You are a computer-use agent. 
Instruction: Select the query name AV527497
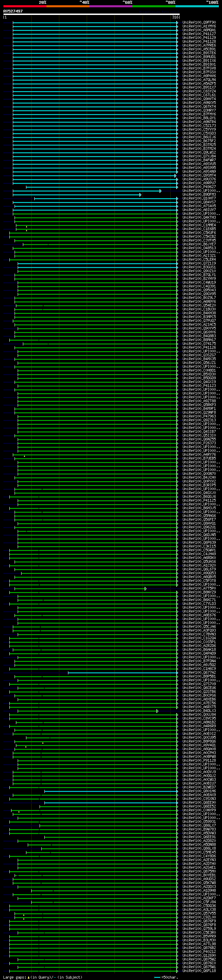tap(13, 11)
